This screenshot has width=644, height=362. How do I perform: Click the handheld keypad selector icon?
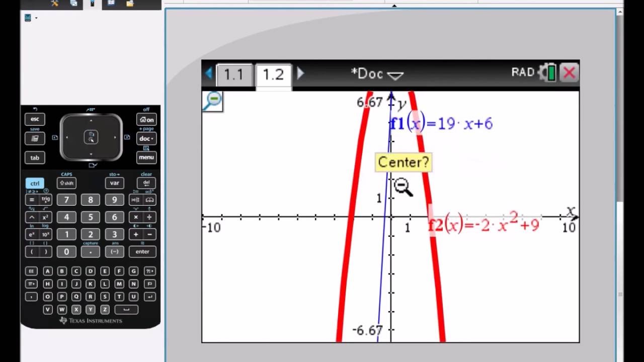click(28, 18)
